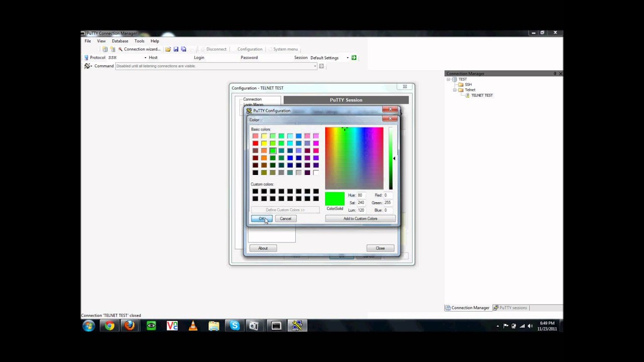Open Skype from taskbar

coord(234,326)
